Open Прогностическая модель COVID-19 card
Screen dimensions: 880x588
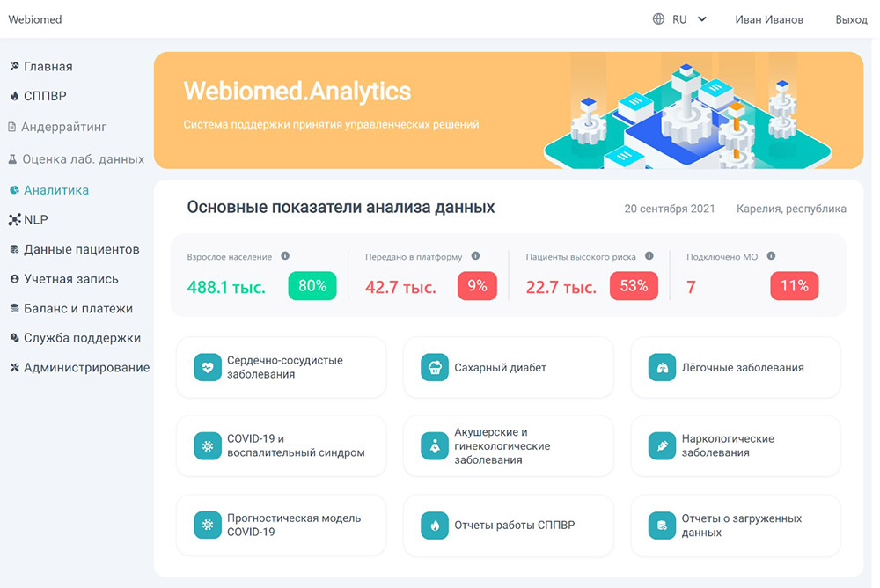282,526
